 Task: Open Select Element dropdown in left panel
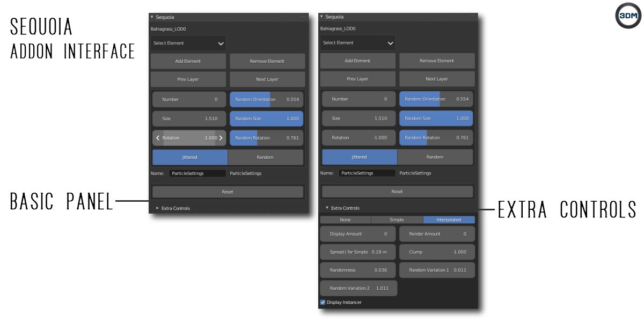[188, 43]
